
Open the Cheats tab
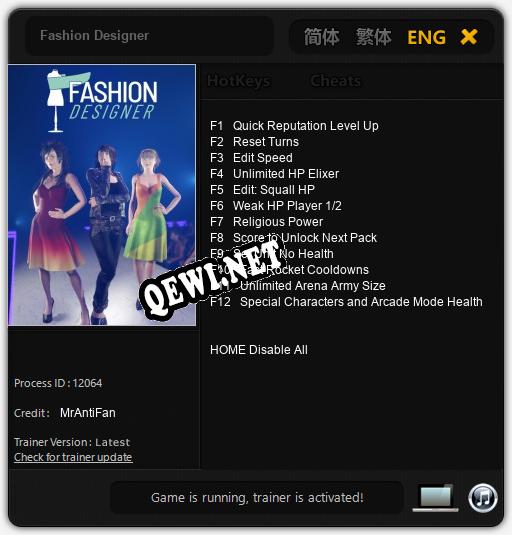pos(336,81)
